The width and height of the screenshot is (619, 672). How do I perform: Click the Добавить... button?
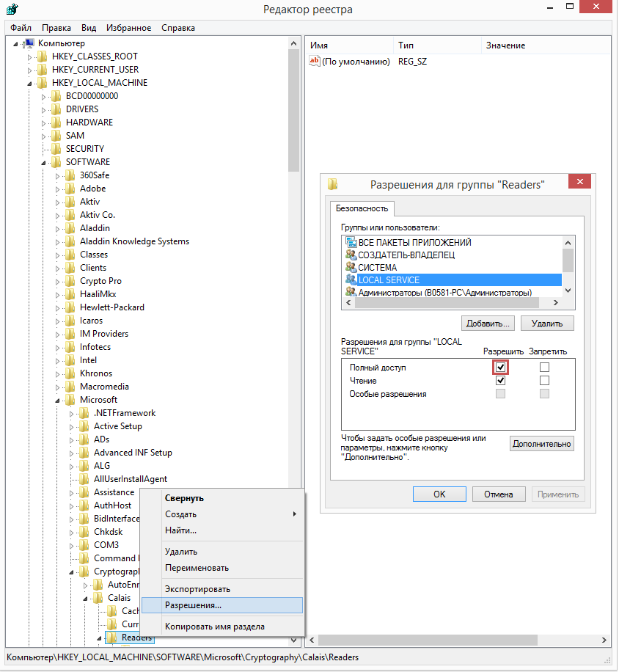click(488, 323)
